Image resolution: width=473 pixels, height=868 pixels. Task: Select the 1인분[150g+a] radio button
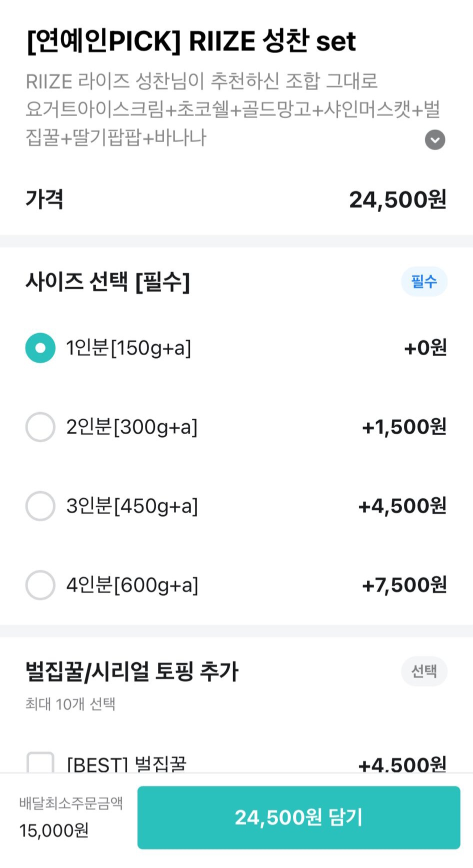[40, 348]
